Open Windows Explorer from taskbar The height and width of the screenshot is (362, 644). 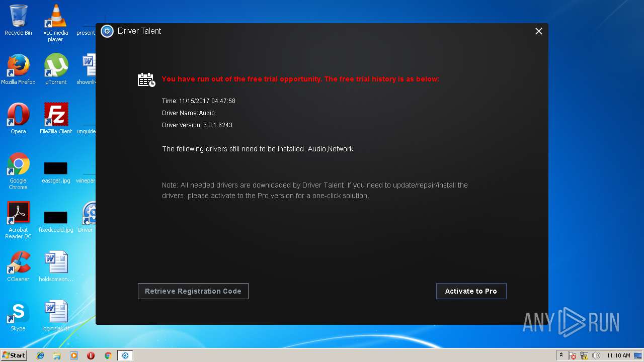tap(57, 355)
